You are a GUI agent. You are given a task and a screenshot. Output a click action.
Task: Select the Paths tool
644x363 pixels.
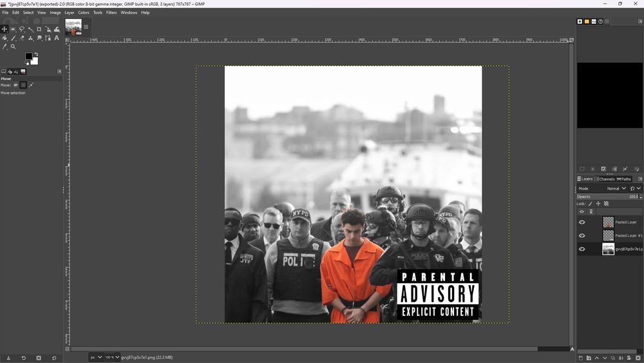point(48,38)
